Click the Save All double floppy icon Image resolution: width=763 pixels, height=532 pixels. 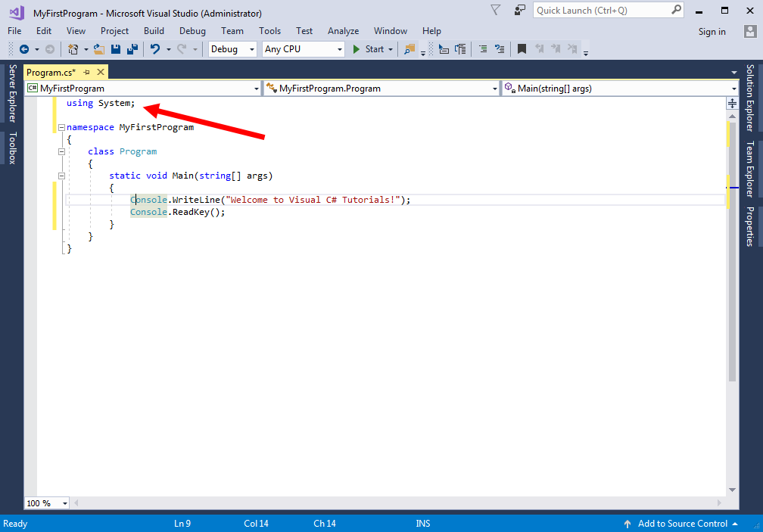click(x=132, y=49)
